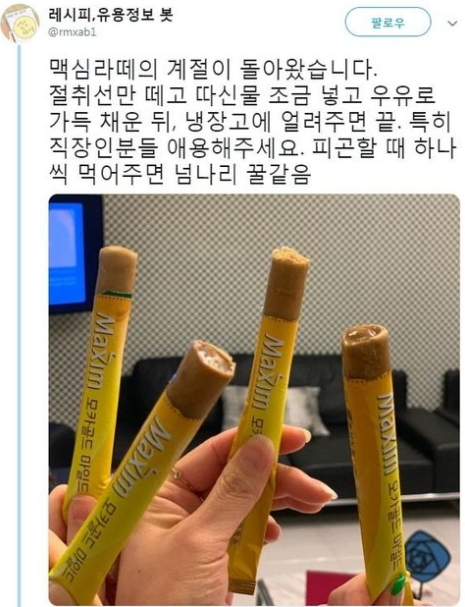This screenshot has height=607, width=465.
Task: Click the display name 레시피,유용정보 봇
Action: click(x=111, y=15)
